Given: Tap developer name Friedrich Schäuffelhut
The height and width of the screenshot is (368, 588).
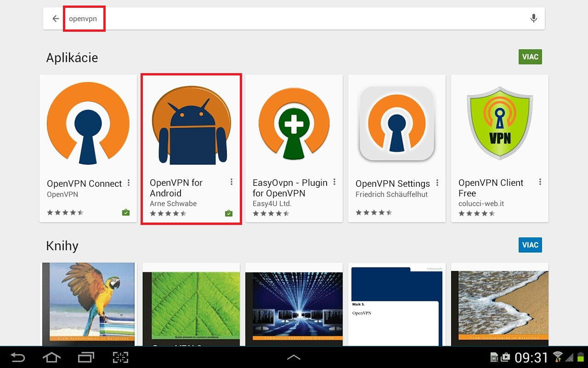Looking at the screenshot, I should tap(391, 194).
